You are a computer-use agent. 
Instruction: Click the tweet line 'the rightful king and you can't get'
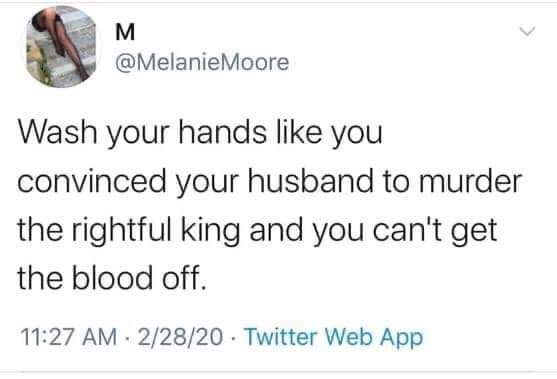[257, 231]
